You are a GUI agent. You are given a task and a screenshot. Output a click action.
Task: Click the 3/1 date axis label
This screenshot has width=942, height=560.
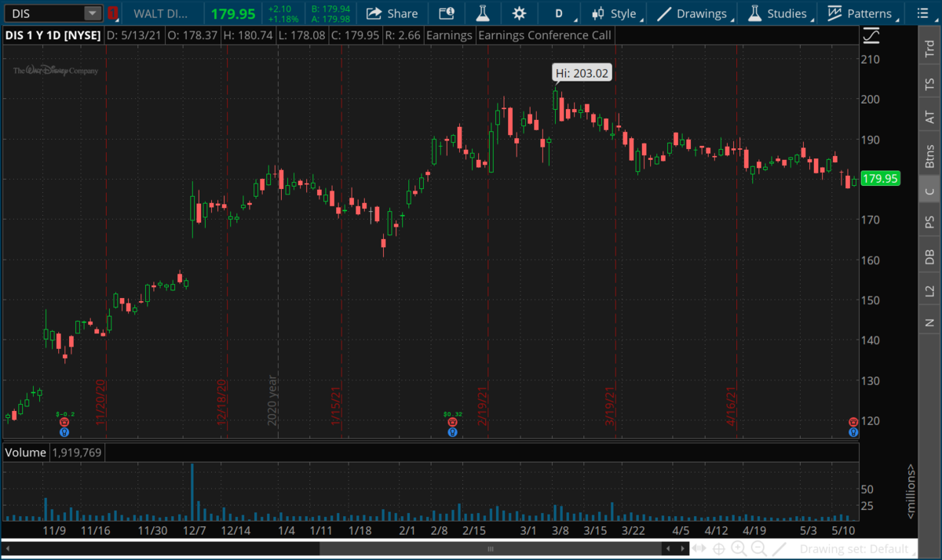(x=528, y=530)
